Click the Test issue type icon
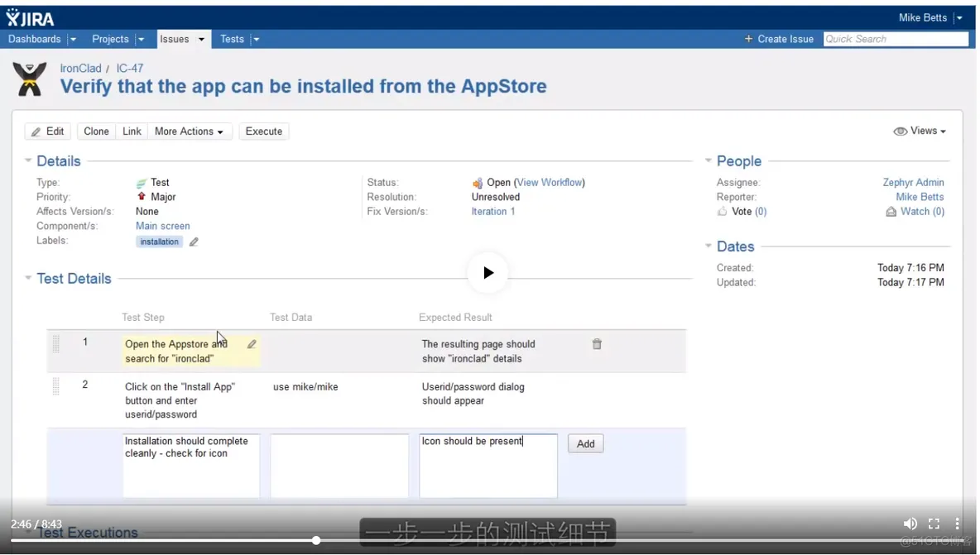Image resolution: width=980 pixels, height=555 pixels. pyautogui.click(x=142, y=183)
